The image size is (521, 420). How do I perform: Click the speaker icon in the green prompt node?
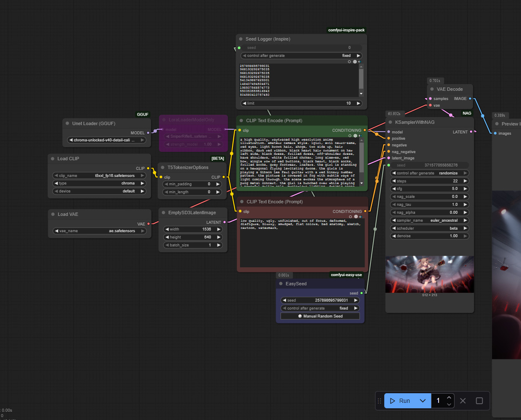click(x=360, y=136)
